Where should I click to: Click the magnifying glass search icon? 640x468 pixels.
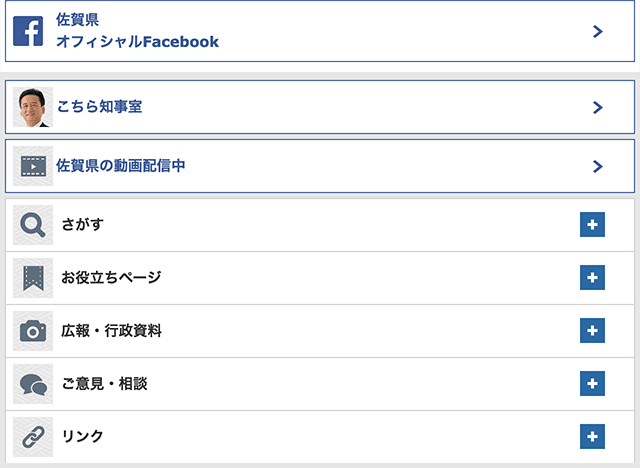33,225
